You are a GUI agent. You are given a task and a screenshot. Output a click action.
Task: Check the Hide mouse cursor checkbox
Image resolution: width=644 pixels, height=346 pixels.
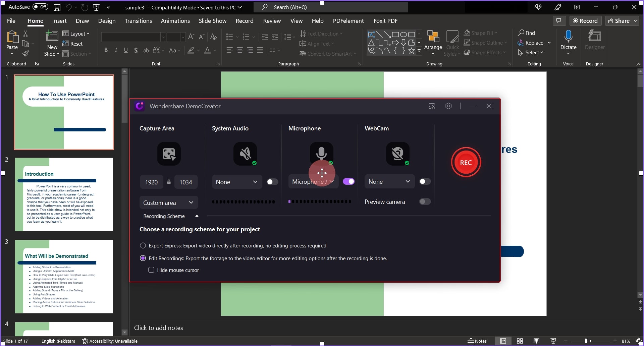[151, 270]
